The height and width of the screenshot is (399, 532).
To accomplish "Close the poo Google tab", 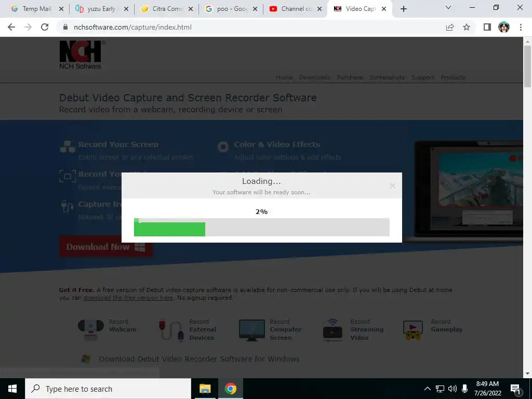I will click(x=255, y=9).
